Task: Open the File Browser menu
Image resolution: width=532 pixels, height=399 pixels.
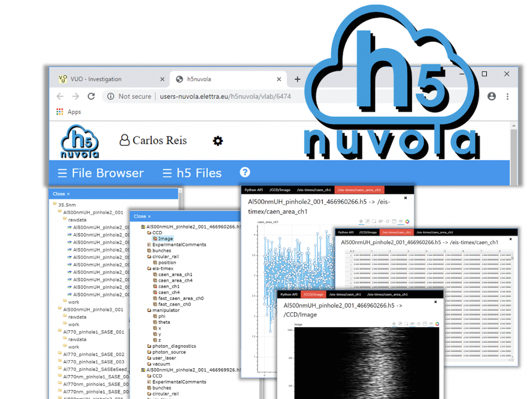Action: point(101,173)
